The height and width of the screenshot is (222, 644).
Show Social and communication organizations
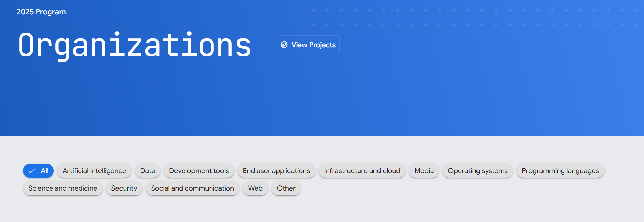192,188
